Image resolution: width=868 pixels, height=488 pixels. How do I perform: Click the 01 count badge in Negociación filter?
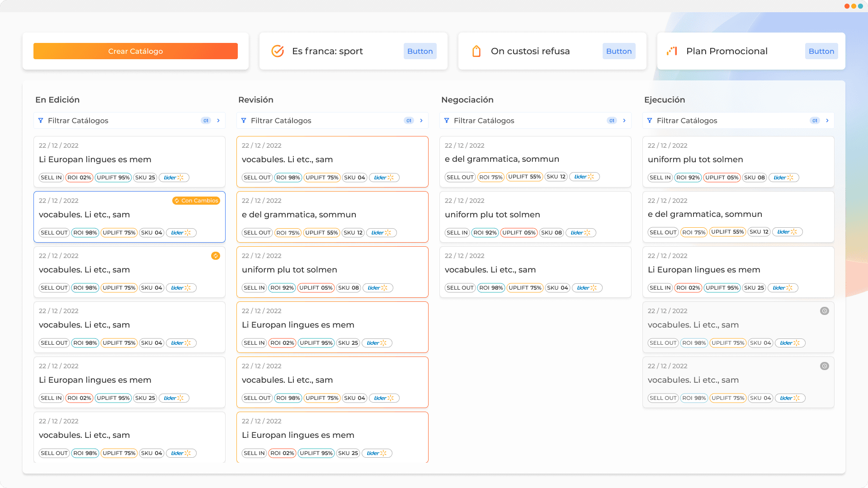click(612, 121)
